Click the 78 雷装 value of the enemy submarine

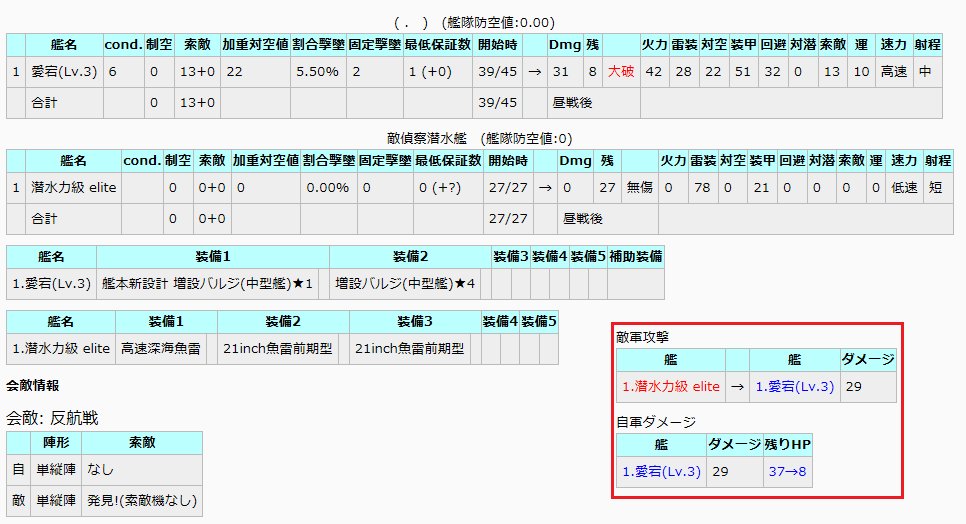[x=703, y=187]
